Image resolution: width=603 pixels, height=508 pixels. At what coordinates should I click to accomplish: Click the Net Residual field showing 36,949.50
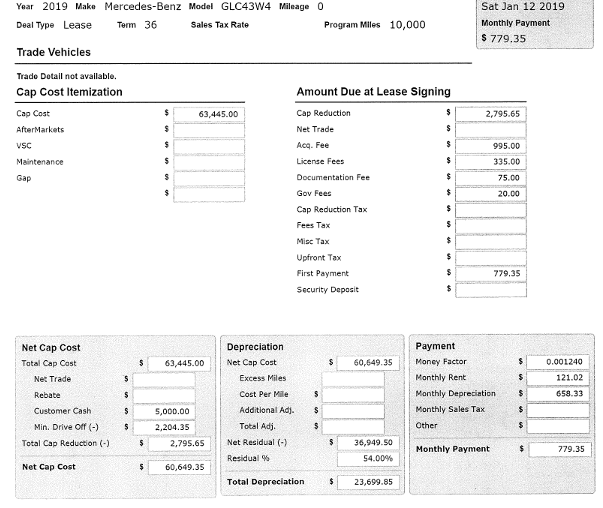(368, 443)
